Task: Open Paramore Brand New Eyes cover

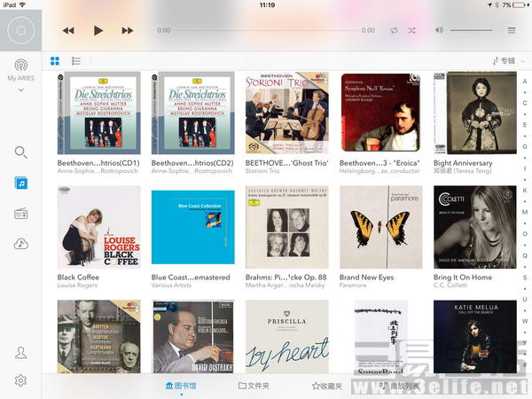Action: click(381, 227)
